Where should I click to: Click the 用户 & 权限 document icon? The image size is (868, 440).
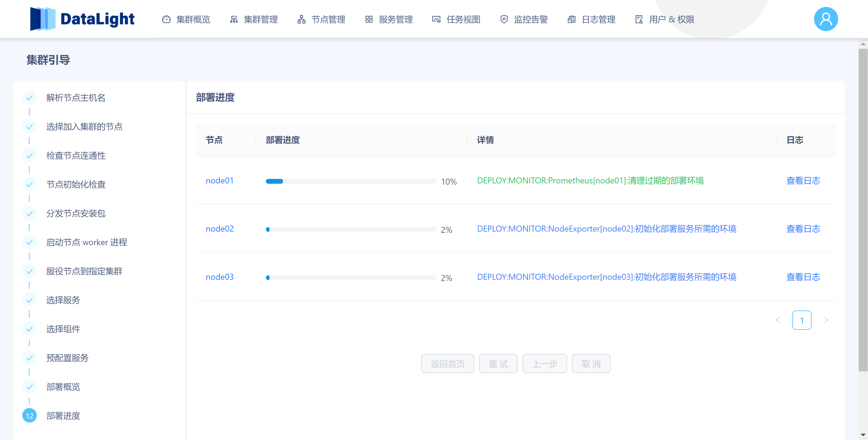[639, 20]
